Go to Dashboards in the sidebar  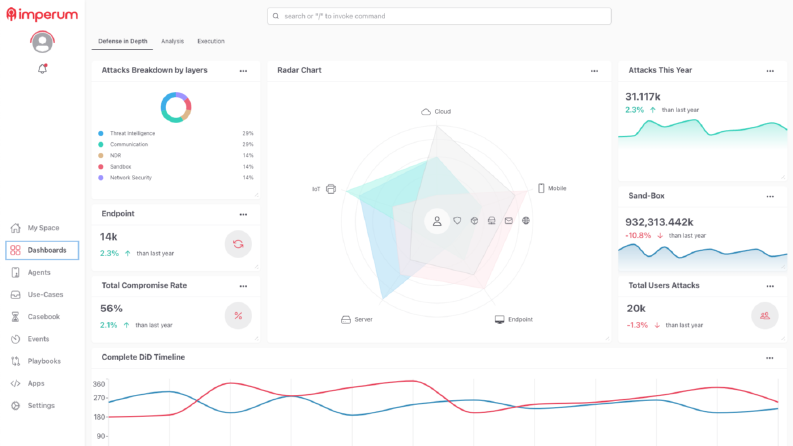point(42,250)
